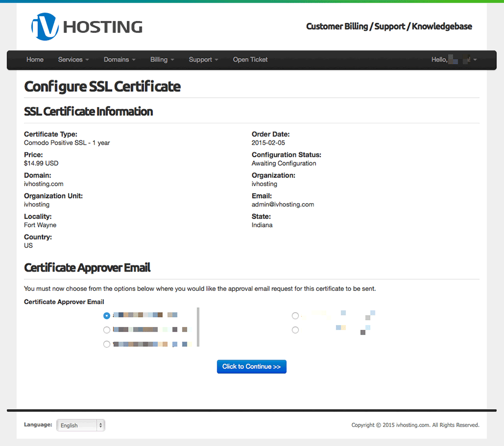This screenshot has width=504, height=446.
Task: Click the Copyright 2015 ivhosting.com footer text
Action: 415,425
